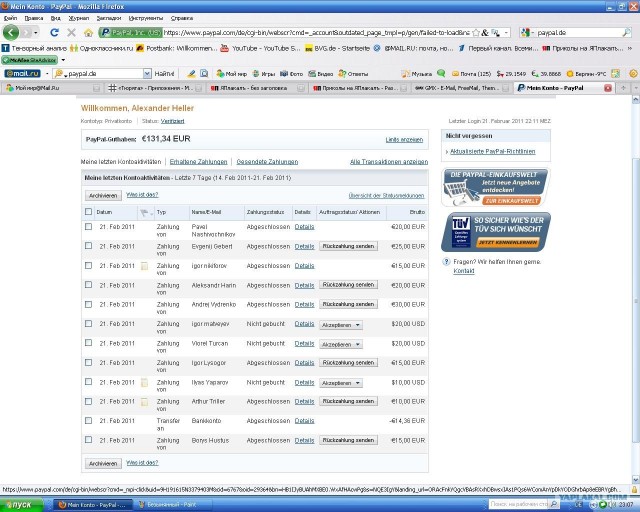The image size is (640, 512).
Task: Switch to the Мой мир@Mail.Ru tab
Action: tap(52, 88)
